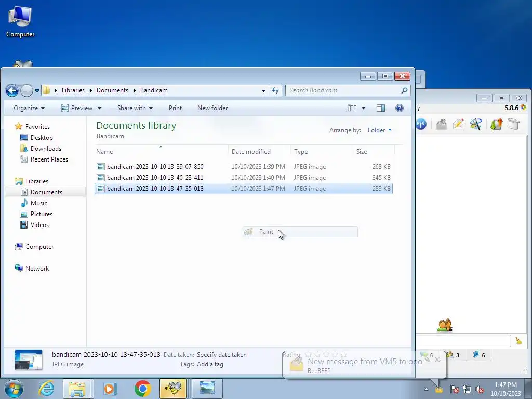The image size is (532, 399).
Task: Sort by the Size column header
Action: (x=374, y=151)
